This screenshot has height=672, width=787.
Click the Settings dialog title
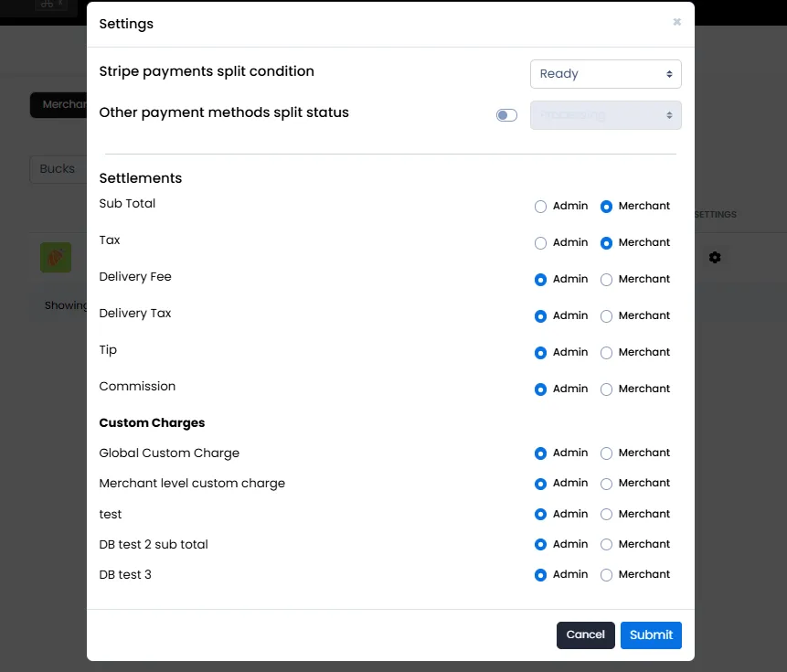pyautogui.click(x=126, y=24)
